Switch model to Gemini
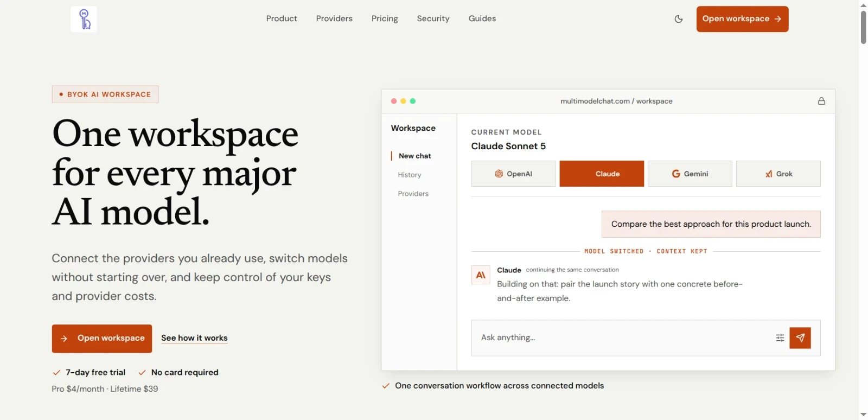This screenshot has width=868, height=420. coord(690,174)
